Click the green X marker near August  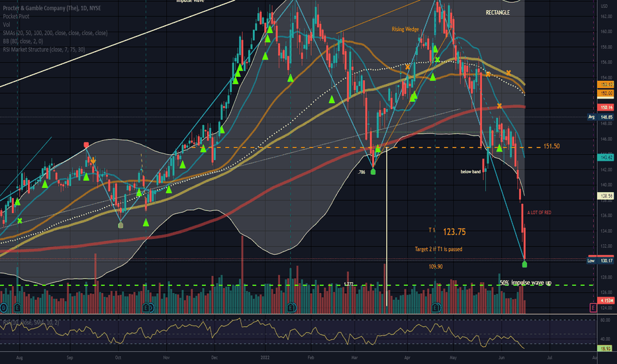[x=20, y=221]
